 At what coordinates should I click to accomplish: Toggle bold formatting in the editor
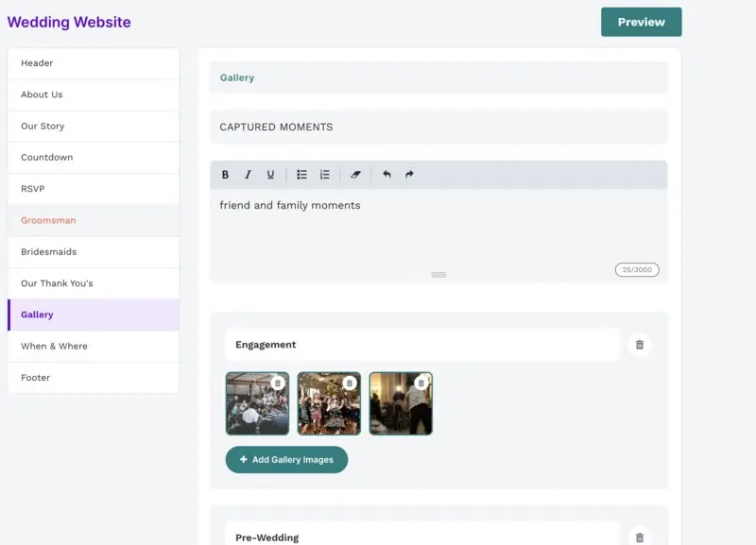click(x=225, y=175)
